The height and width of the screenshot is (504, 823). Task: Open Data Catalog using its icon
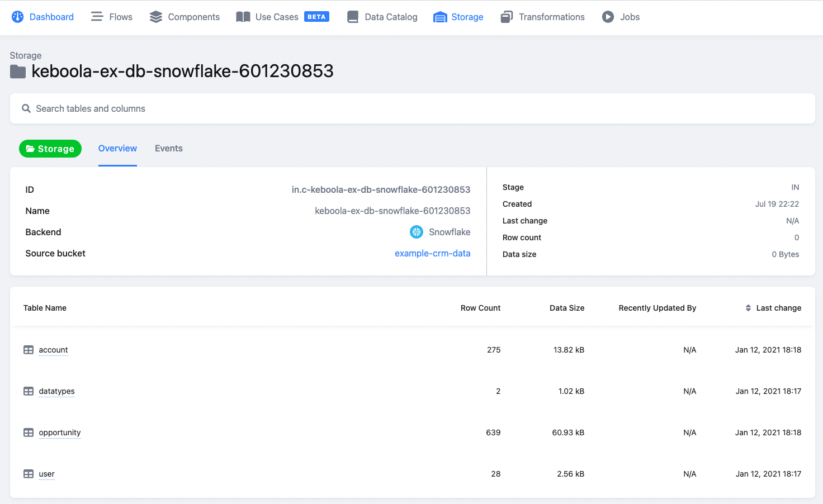[x=353, y=16]
